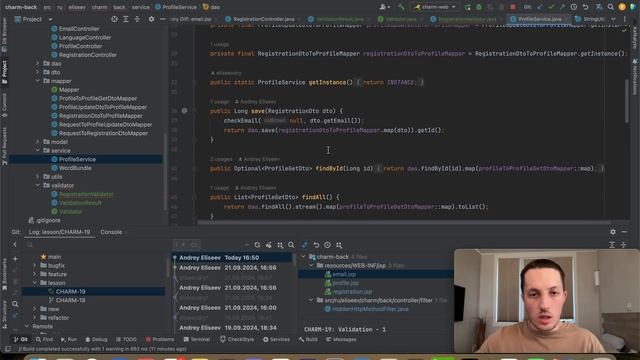Click gutter icon beside save method

click(x=184, y=111)
